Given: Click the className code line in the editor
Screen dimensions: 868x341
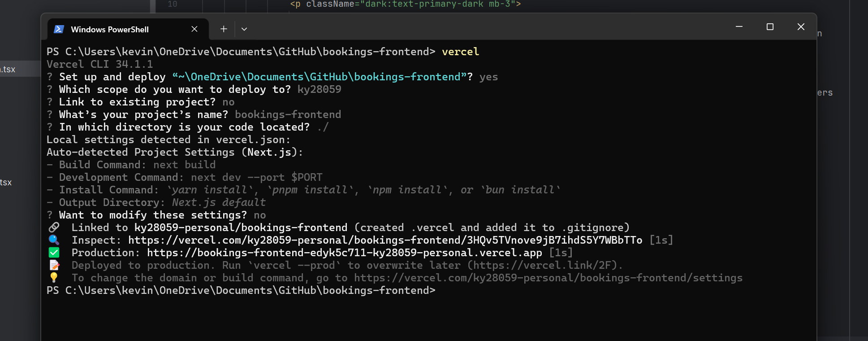Looking at the screenshot, I should click(406, 4).
